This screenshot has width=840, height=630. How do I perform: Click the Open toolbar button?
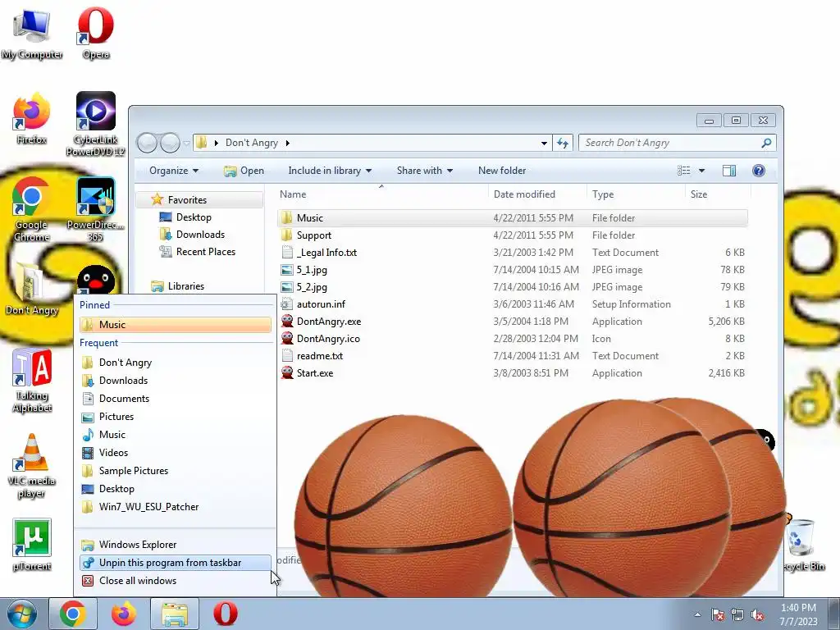(x=244, y=171)
